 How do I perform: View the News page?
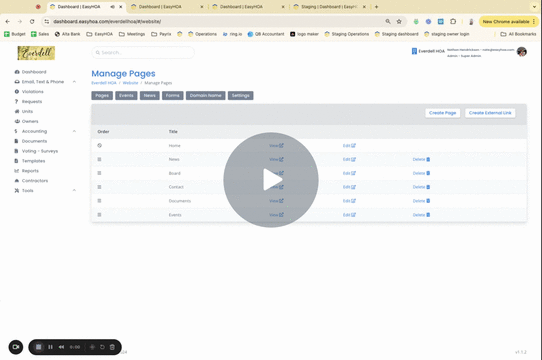point(276,159)
